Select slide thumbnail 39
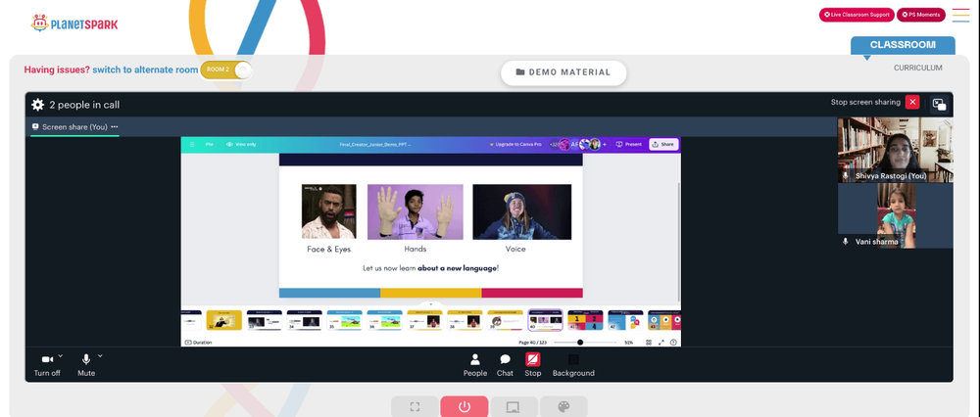Image resolution: width=980 pixels, height=417 pixels. coord(505,320)
